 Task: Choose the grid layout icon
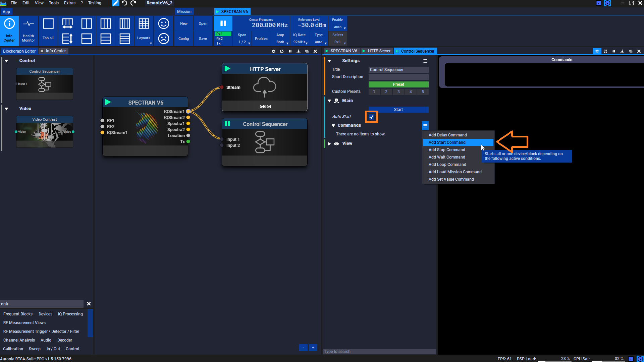click(x=144, y=23)
